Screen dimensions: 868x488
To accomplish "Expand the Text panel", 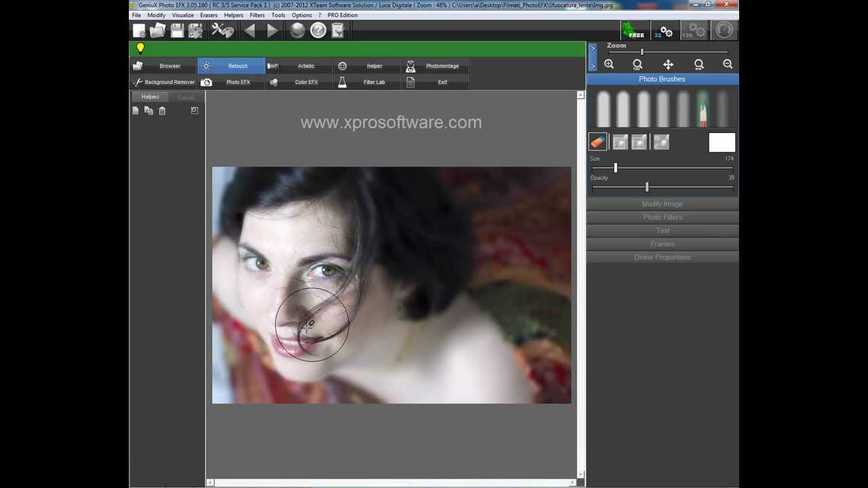I will click(x=663, y=230).
